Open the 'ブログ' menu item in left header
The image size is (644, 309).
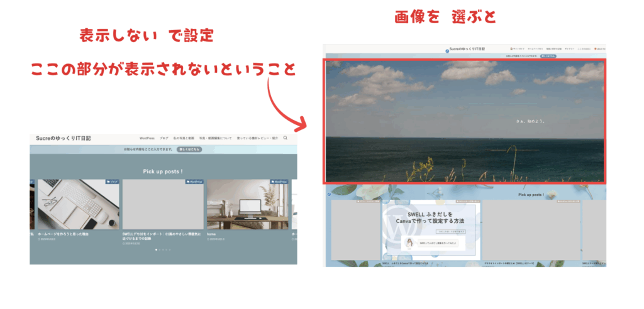164,138
